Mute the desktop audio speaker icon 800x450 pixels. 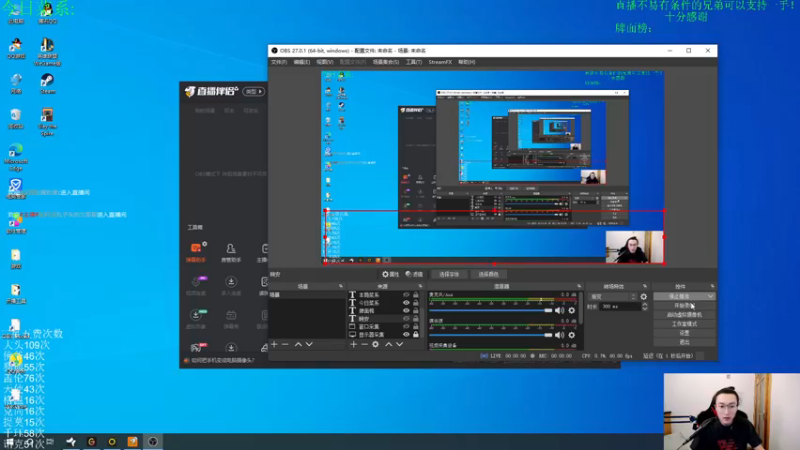[x=560, y=335]
